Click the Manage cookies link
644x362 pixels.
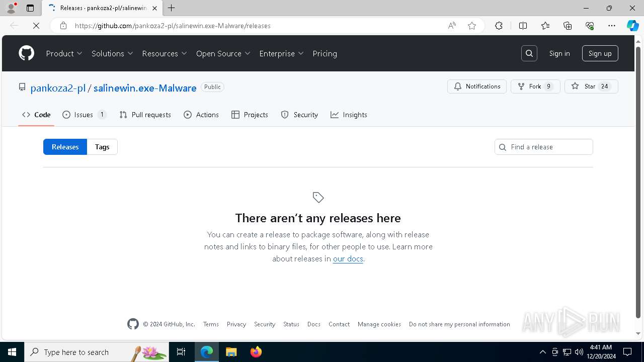pyautogui.click(x=379, y=324)
